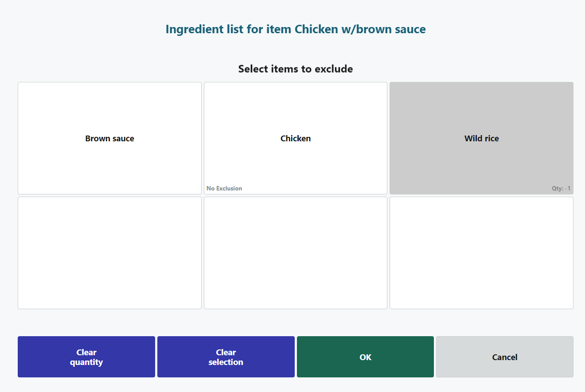585x392 pixels.
Task: Cancel the ingredient list dialog
Action: 504,357
